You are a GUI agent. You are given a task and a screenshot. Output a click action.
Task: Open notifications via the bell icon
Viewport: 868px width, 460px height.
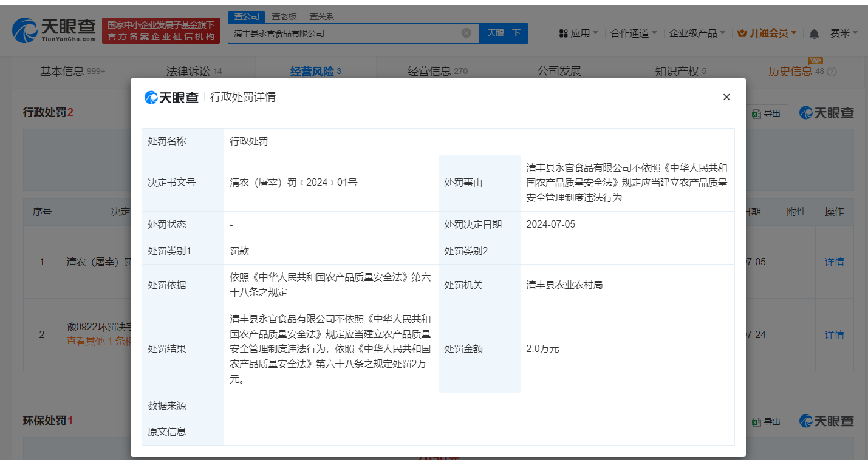tap(813, 33)
